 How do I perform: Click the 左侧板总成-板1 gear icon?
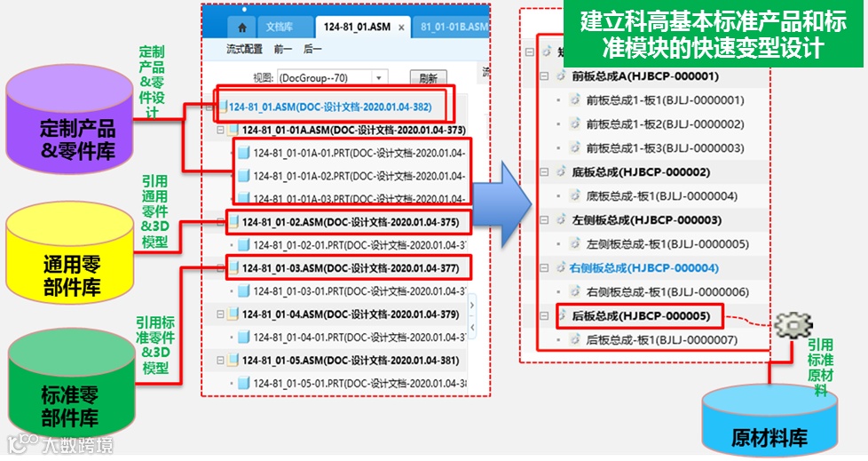click(x=574, y=243)
